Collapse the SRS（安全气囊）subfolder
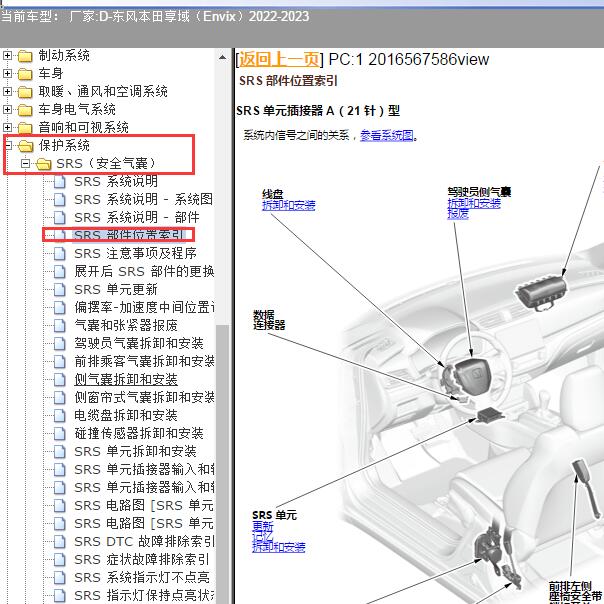Viewport: 604px width, 604px height. point(25,163)
